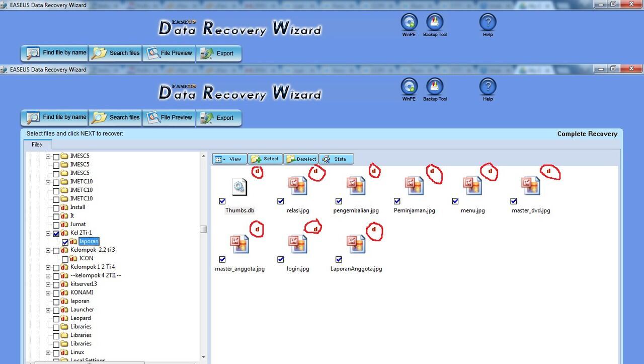Expand the KONAMI tree node
Viewport: 644px width, 364px height.
(48, 293)
